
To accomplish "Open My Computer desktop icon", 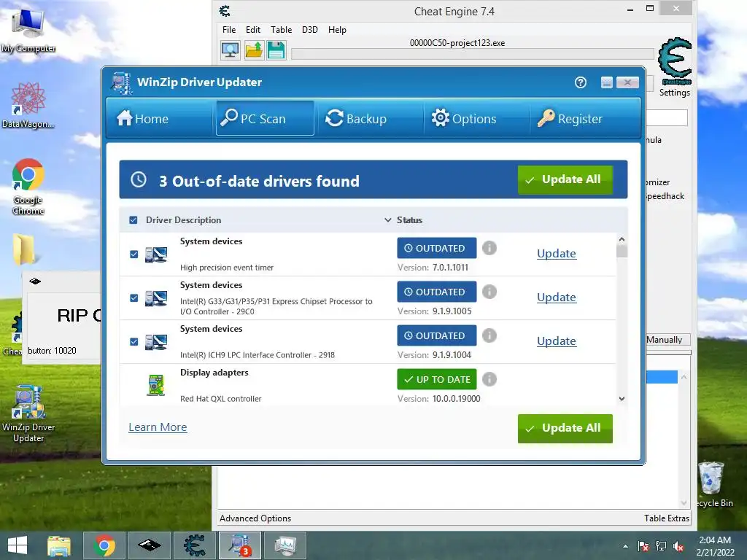I will click(x=28, y=31).
